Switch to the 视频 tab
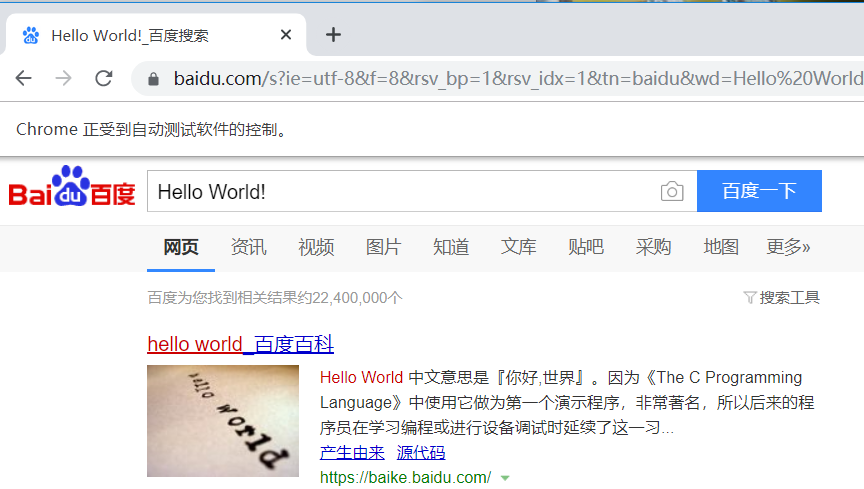Viewport: 864px width, 489px height. [316, 247]
